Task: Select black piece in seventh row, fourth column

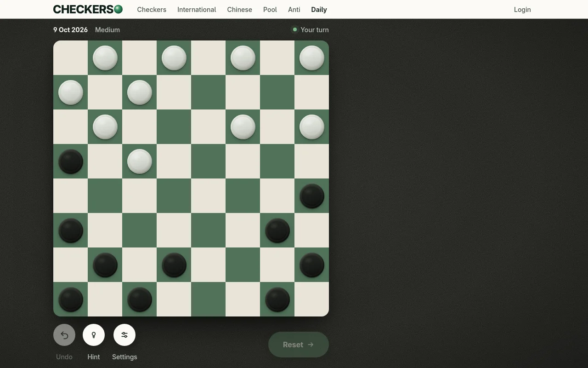Action: click(174, 265)
